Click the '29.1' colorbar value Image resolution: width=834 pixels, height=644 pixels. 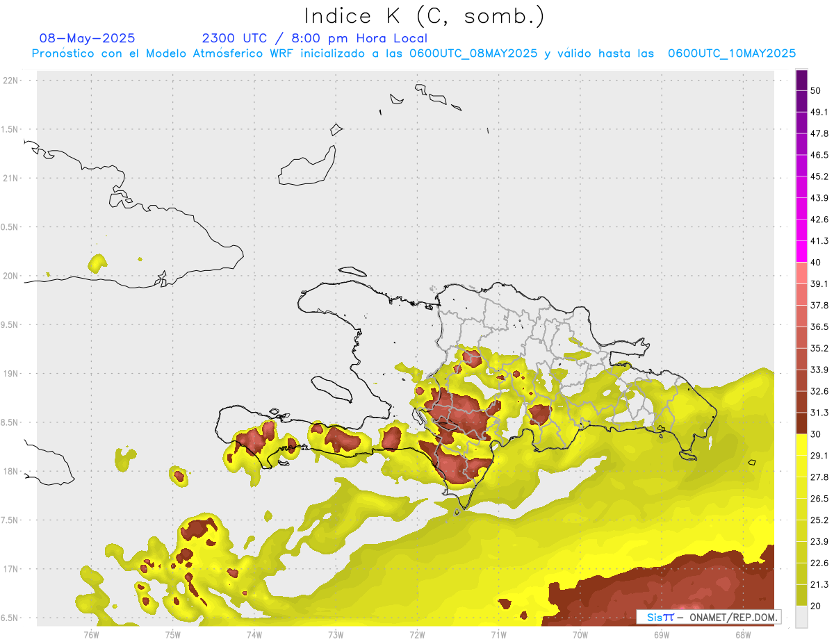[x=819, y=456]
